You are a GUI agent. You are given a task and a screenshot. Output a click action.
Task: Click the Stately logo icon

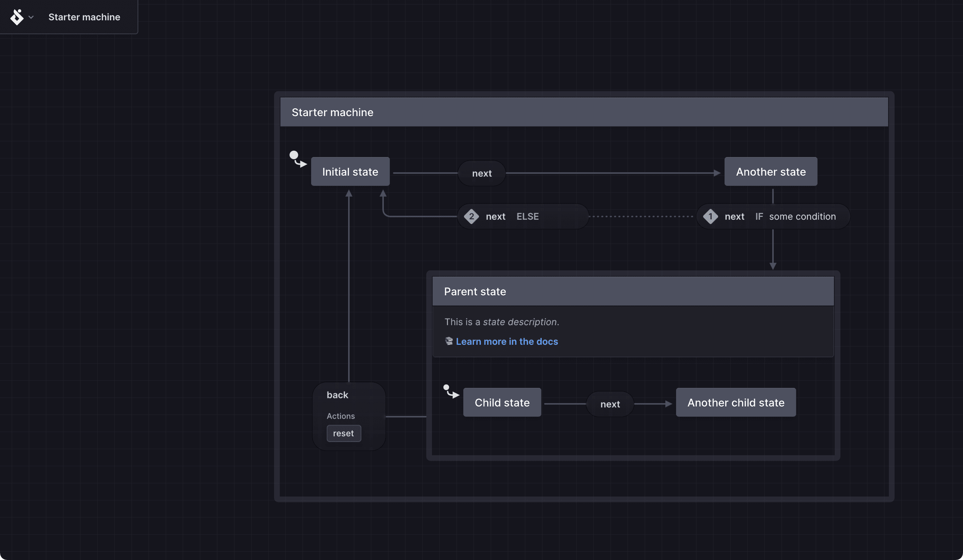pos(16,17)
